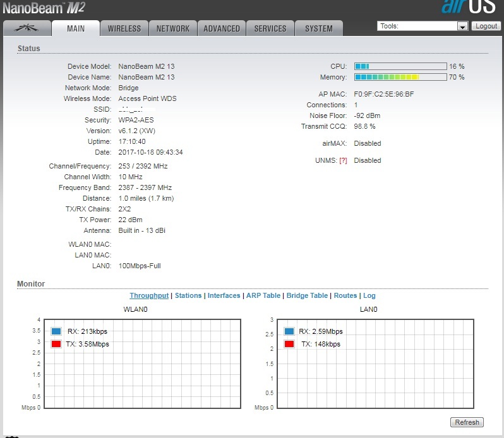Select the Version value v6.1.2 (XW)
This screenshot has width=504, height=438.
click(x=136, y=131)
